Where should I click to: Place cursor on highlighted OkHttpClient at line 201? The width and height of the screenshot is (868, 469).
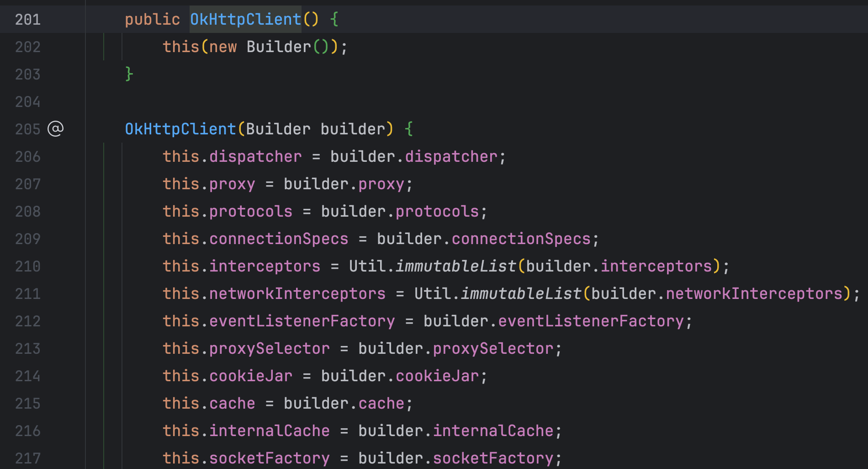click(x=245, y=19)
